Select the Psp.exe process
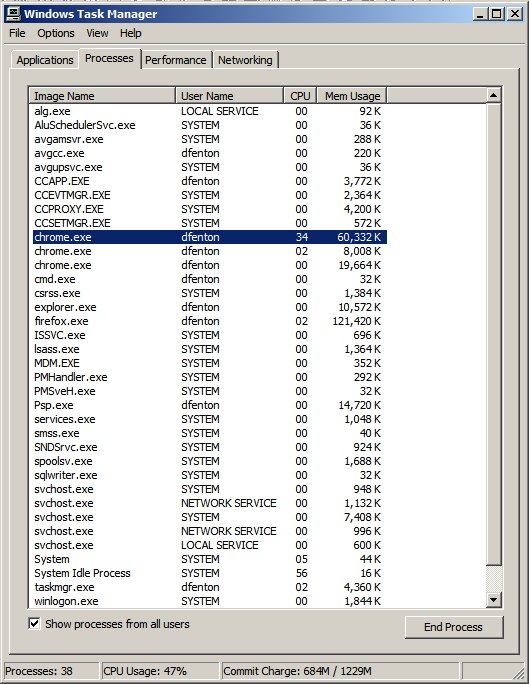This screenshot has height=684, width=529. tap(210, 405)
